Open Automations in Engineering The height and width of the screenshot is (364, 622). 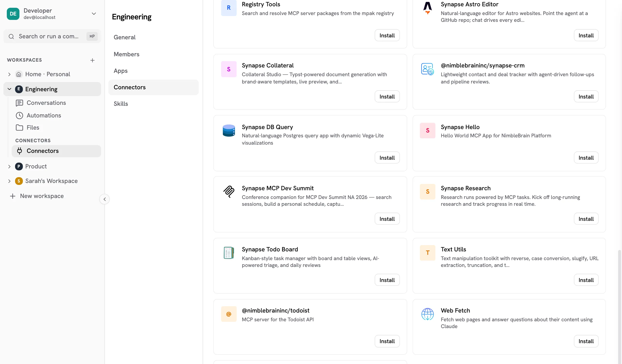click(56, 115)
